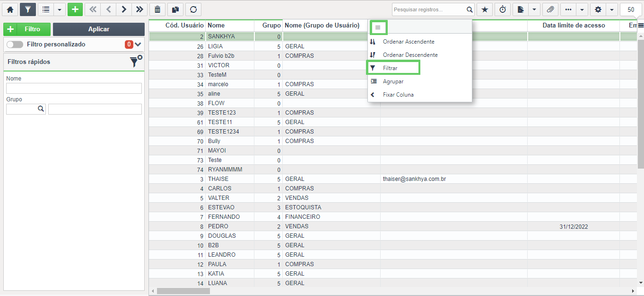Viewport: 644px width, 296px height.
Task: Click the Pesquisar registros search field
Action: [x=429, y=9]
